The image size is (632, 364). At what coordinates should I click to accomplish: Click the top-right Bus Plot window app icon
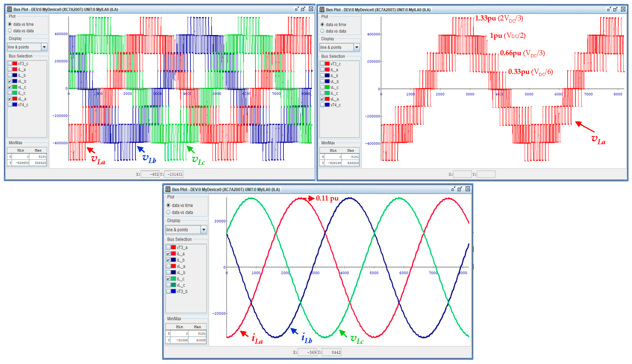point(322,9)
